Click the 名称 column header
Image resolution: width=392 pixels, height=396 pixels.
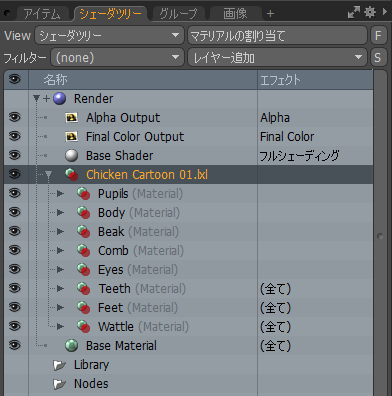pyautogui.click(x=143, y=80)
